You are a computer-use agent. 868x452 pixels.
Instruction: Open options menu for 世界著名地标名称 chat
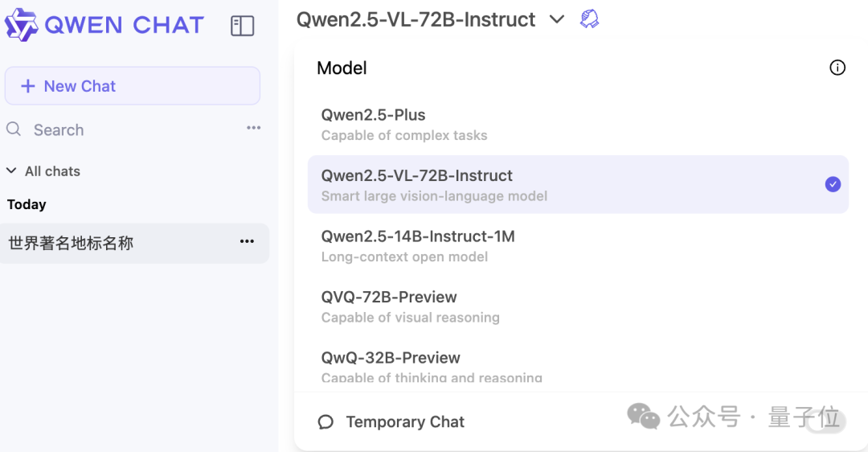point(247,241)
